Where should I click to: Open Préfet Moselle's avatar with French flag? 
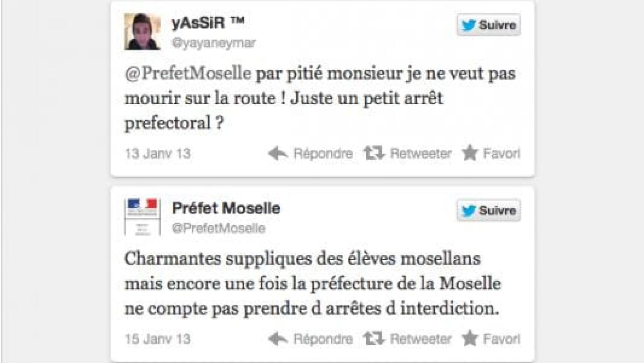click(142, 217)
